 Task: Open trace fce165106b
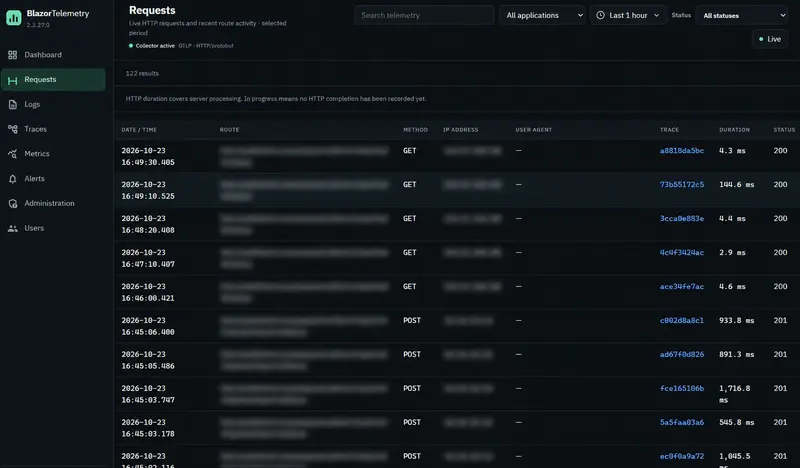682,388
